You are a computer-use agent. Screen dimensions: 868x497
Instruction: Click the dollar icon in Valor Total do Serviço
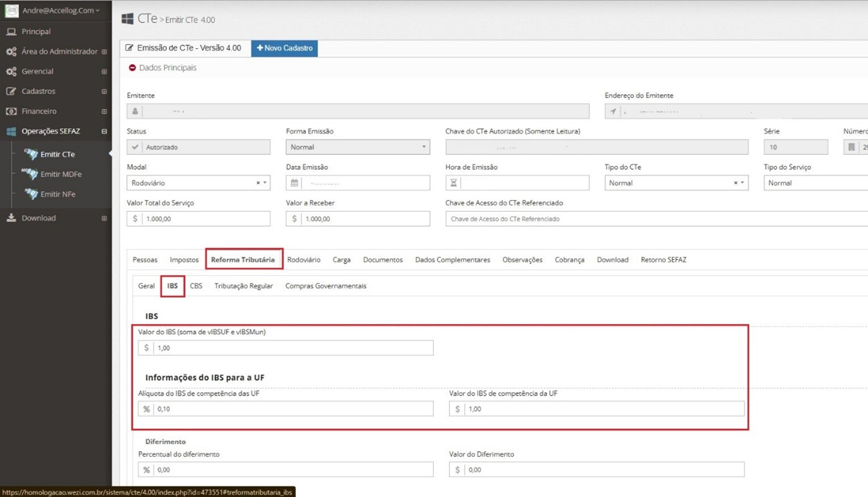click(135, 218)
